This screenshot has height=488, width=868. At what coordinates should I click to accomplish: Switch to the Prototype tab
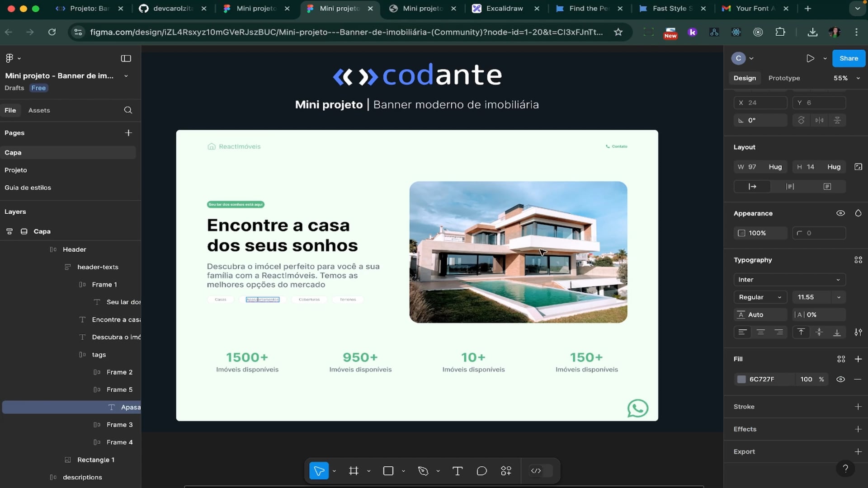784,78
